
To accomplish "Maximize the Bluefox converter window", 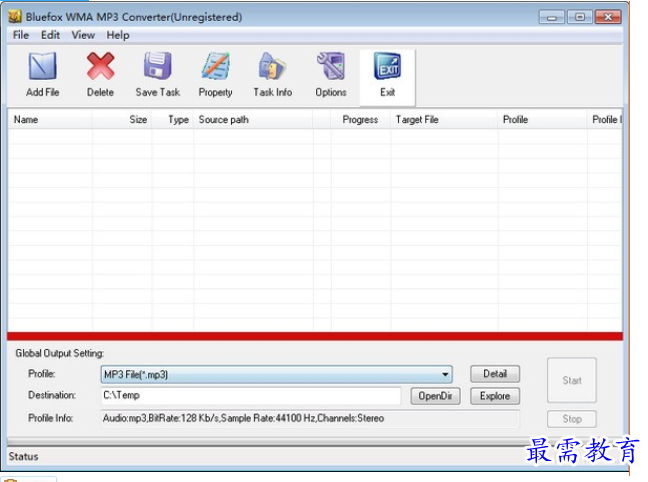I will coord(579,17).
